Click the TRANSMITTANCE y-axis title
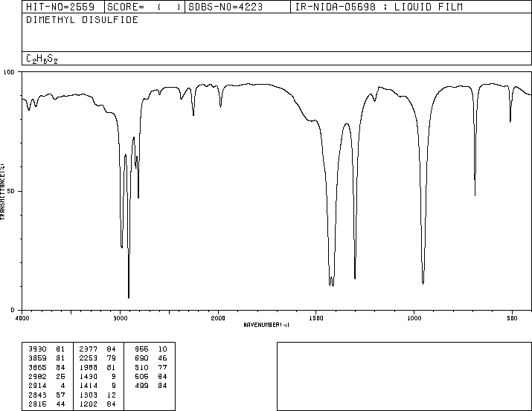This screenshot has height=411, width=532. (2, 192)
